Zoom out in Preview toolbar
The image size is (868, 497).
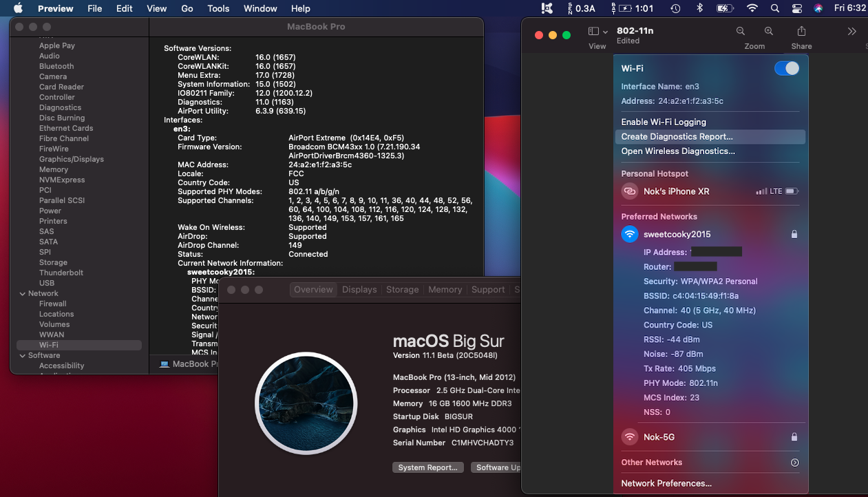[x=741, y=32]
